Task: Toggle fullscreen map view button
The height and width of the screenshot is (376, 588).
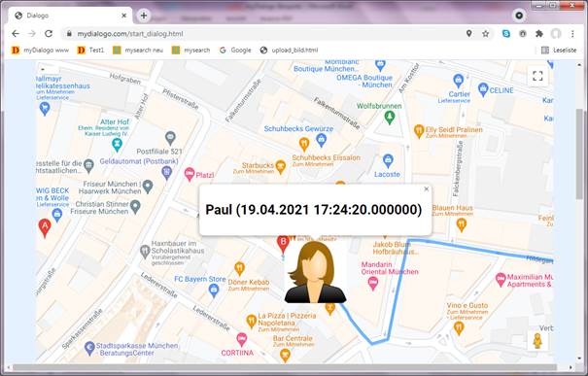Action: click(537, 76)
